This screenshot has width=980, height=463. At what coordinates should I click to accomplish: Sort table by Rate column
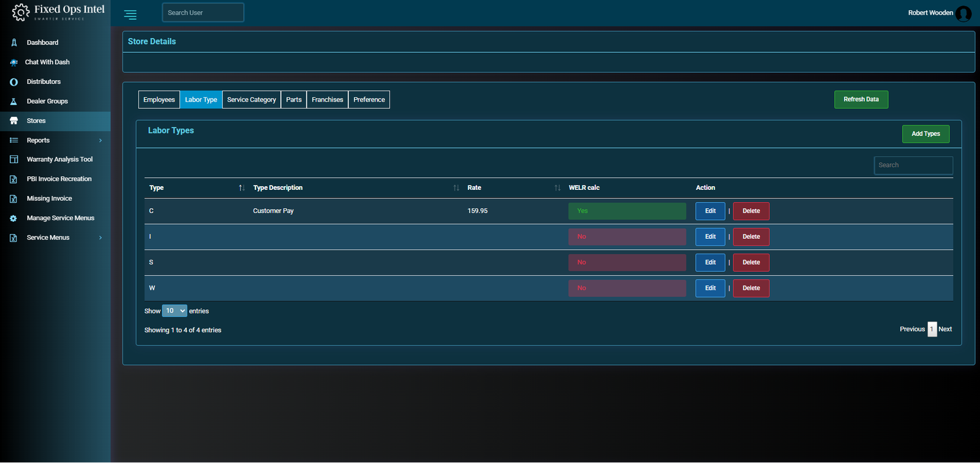(557, 188)
